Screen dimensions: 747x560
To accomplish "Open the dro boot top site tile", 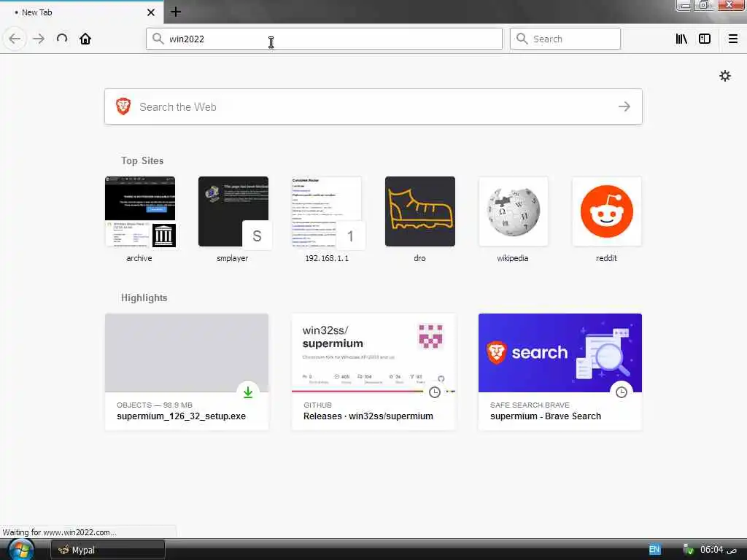I will 420,211.
